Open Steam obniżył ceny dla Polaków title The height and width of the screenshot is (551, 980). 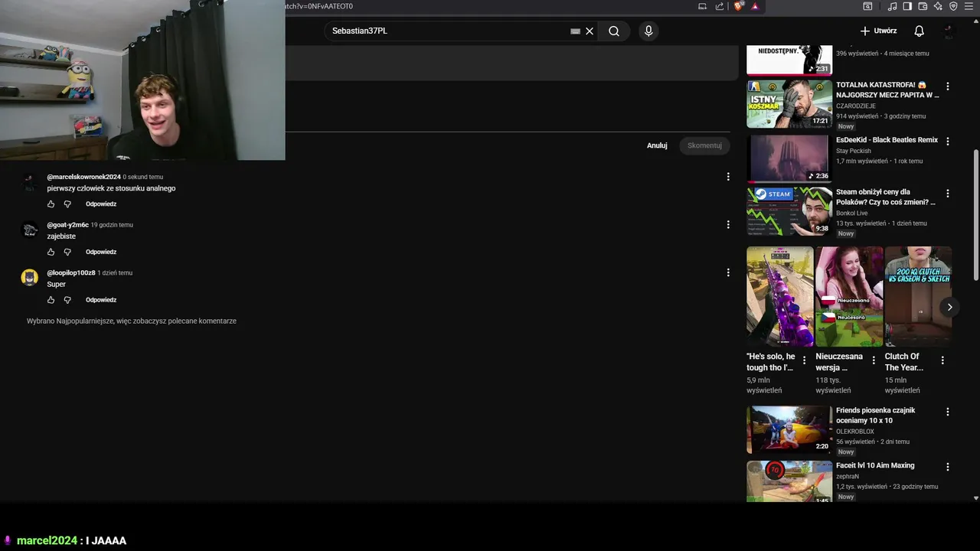coord(886,197)
